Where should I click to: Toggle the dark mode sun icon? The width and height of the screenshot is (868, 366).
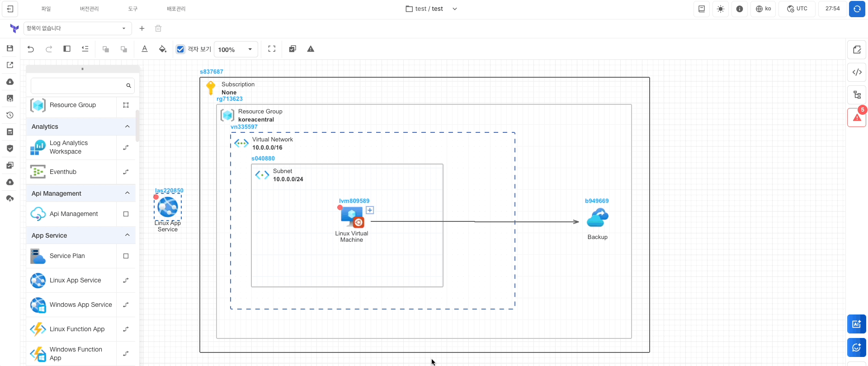tap(721, 9)
